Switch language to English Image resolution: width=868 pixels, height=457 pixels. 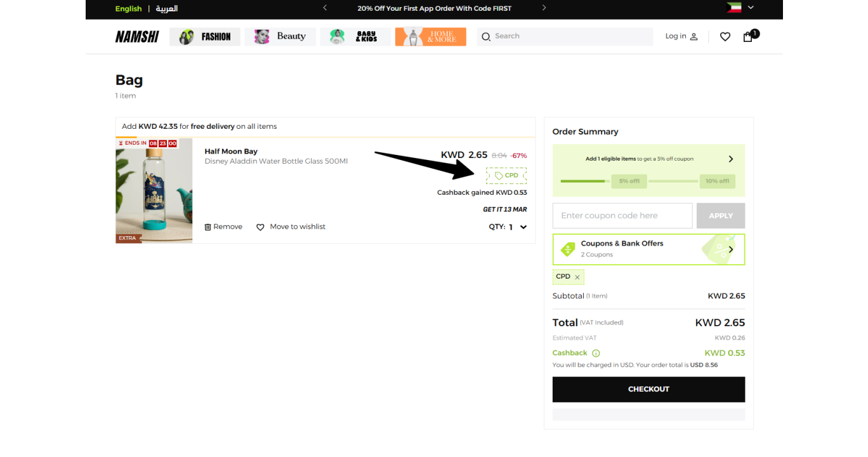[129, 9]
